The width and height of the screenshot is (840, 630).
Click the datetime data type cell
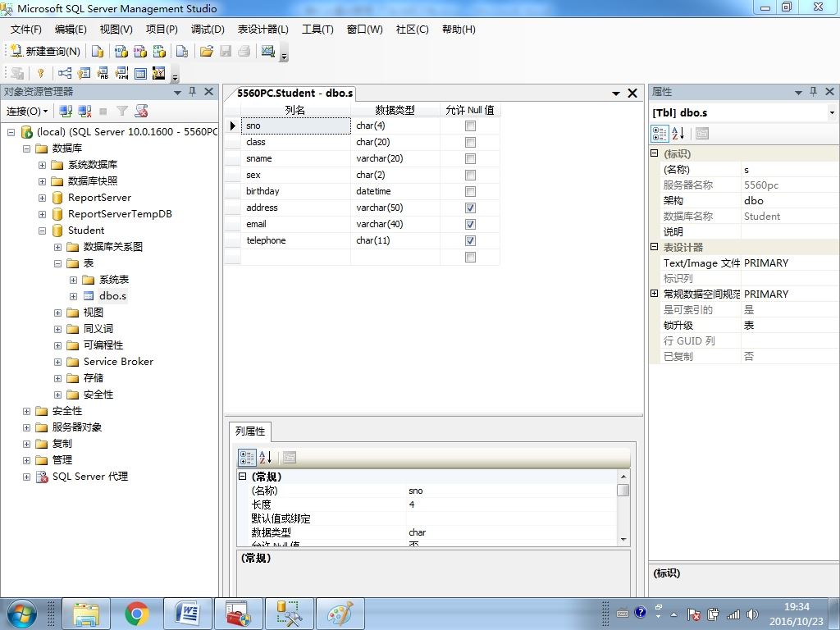point(395,192)
